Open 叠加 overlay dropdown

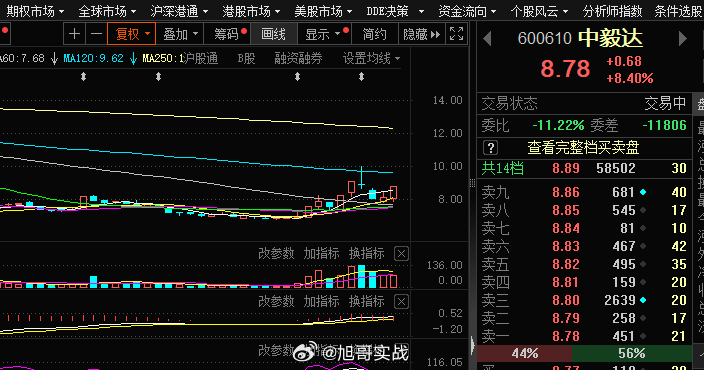pyautogui.click(x=180, y=34)
